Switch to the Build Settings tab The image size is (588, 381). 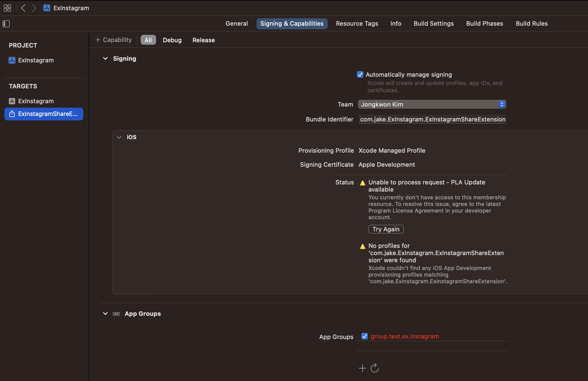coord(434,24)
